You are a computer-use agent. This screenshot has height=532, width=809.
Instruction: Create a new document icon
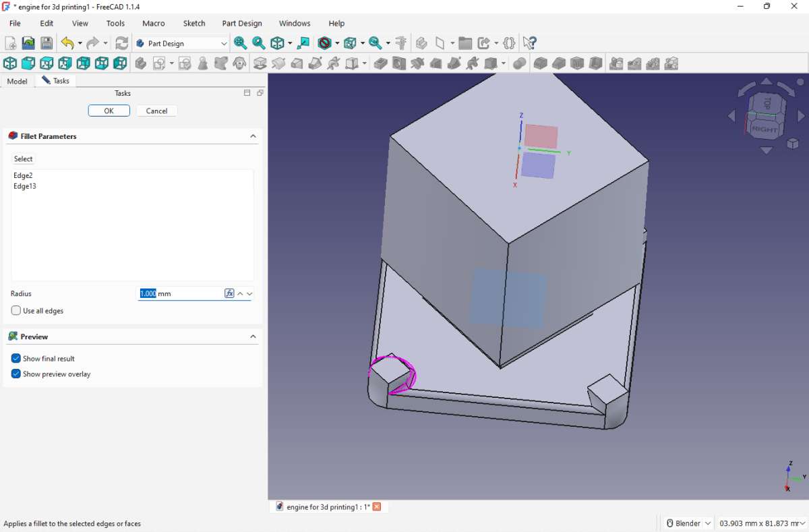10,43
